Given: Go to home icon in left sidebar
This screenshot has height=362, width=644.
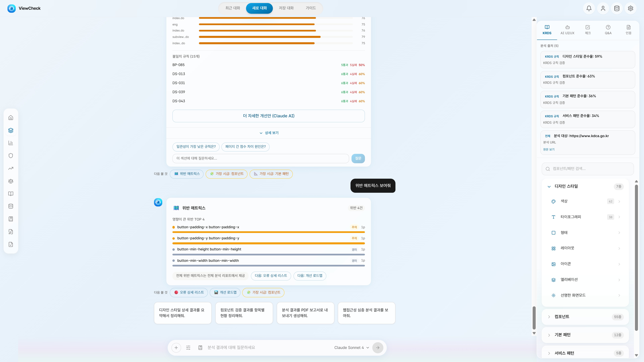Looking at the screenshot, I should [x=11, y=118].
